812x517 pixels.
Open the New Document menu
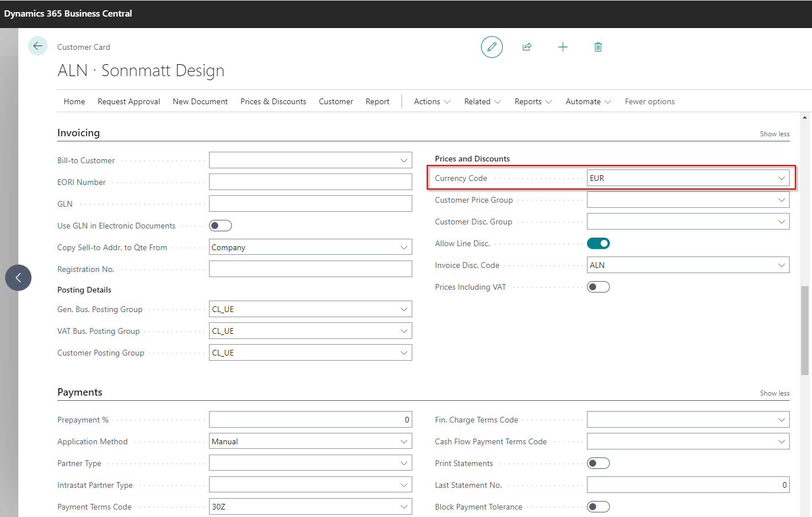200,101
